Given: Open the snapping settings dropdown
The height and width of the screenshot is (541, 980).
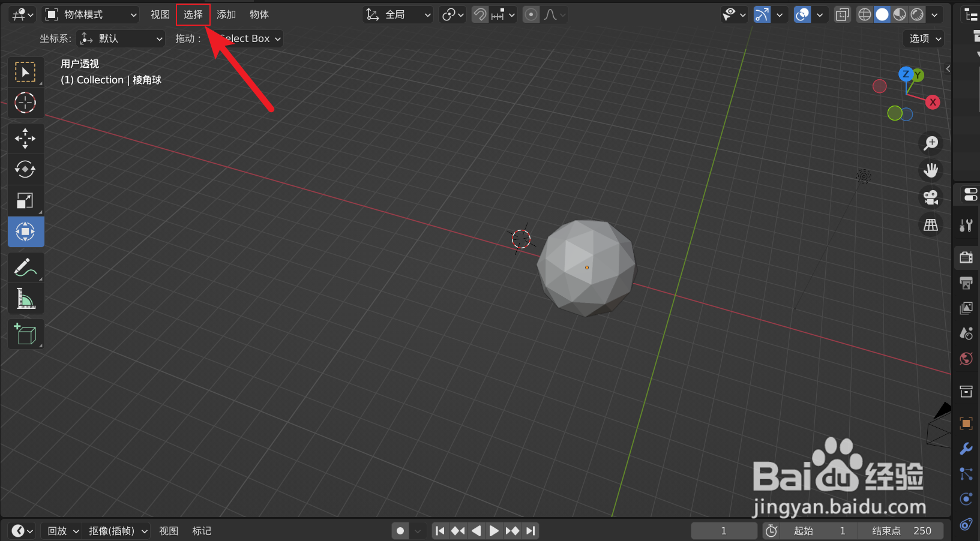Looking at the screenshot, I should 504,14.
